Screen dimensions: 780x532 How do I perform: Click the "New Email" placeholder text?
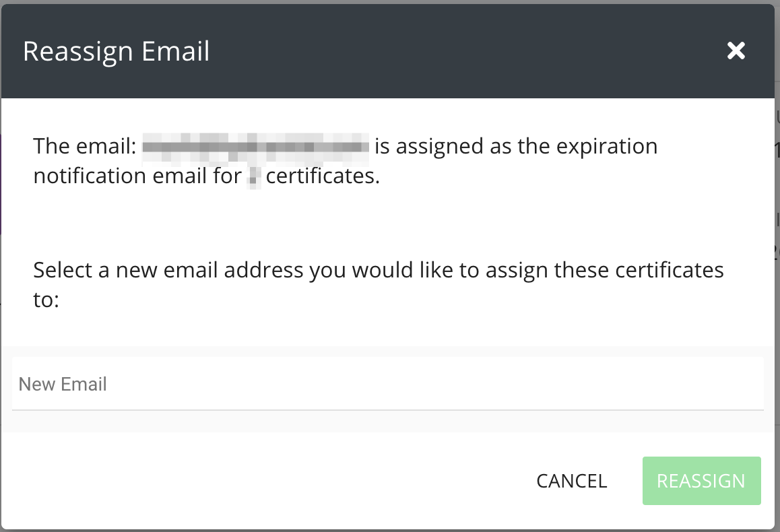(x=63, y=385)
